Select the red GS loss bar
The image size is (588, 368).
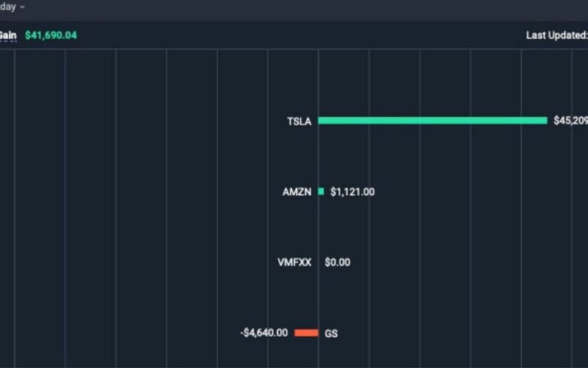306,333
